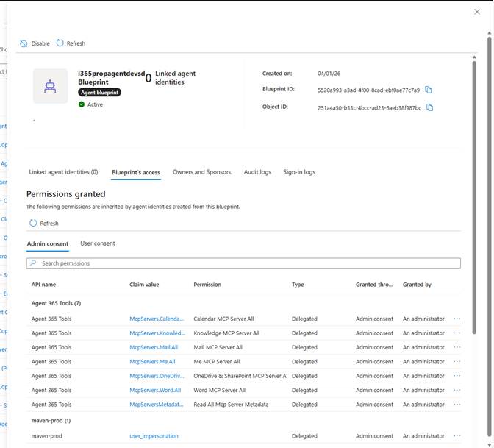Open more options for Mail MCP Server All

457,347
